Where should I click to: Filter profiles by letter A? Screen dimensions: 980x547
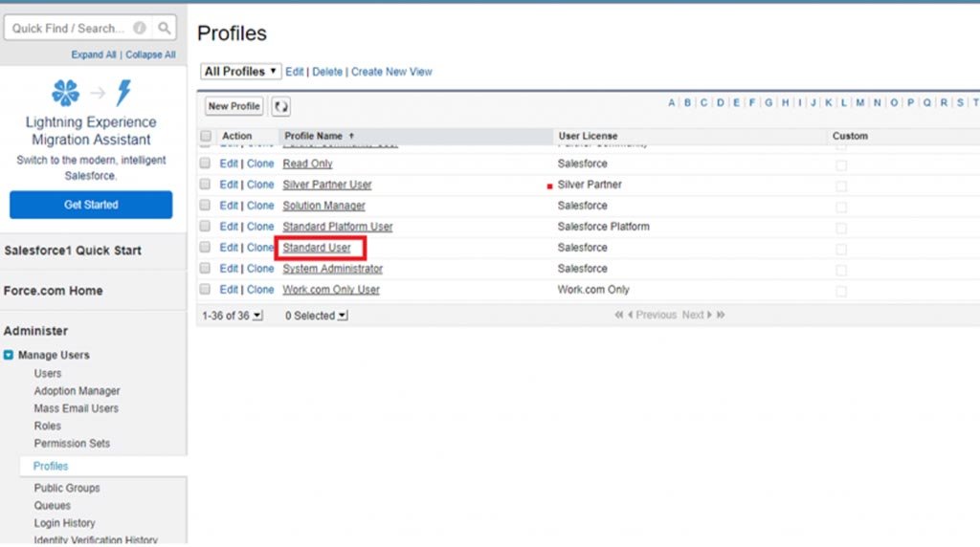(671, 102)
